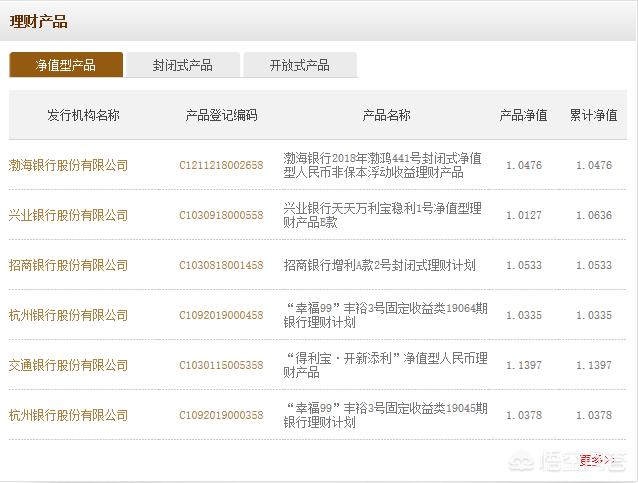Click the 更多>> link
This screenshot has width=638, height=483.
596,460
